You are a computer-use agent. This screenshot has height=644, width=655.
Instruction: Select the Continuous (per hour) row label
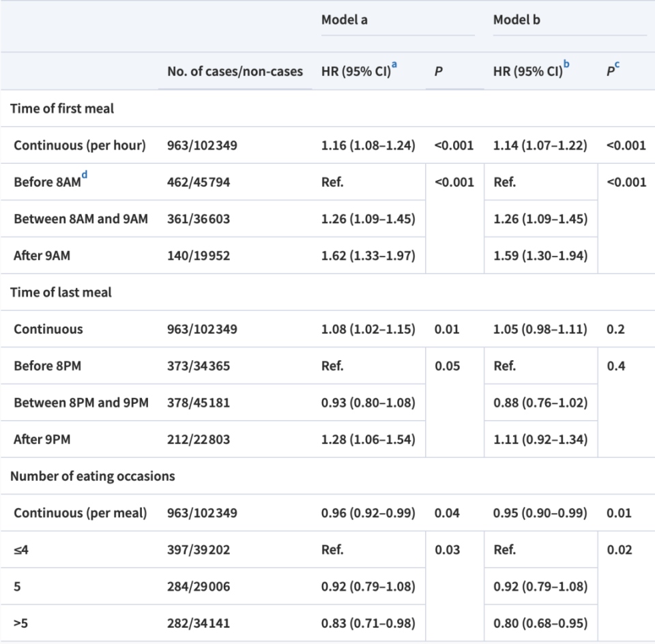(79, 145)
